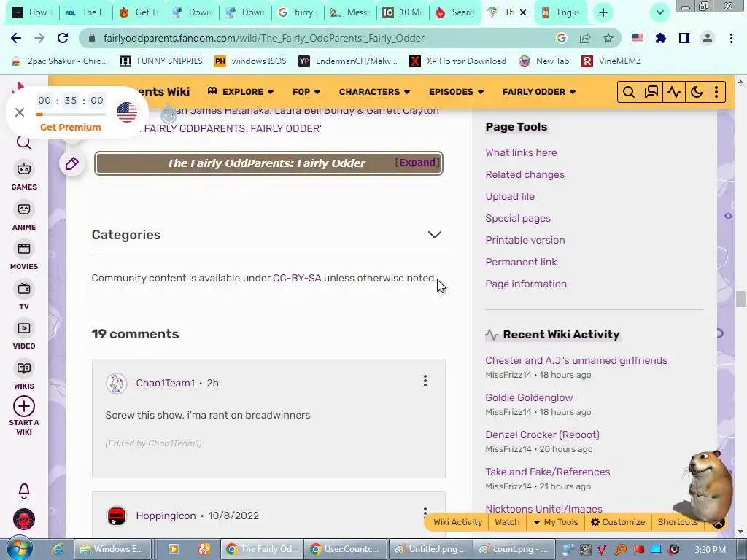Switch to the '10 Mi' browser tab

403,12
